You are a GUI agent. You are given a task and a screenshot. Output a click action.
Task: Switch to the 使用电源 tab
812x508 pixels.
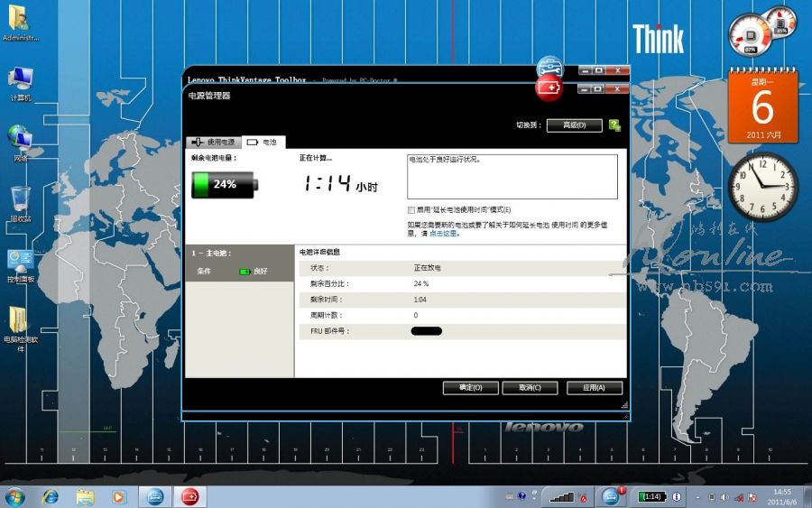(214, 143)
